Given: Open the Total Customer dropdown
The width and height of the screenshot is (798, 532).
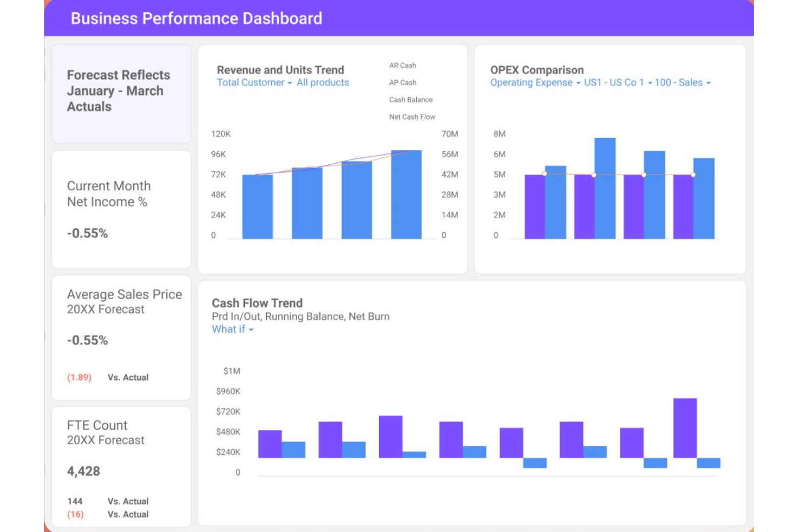Looking at the screenshot, I should [254, 82].
